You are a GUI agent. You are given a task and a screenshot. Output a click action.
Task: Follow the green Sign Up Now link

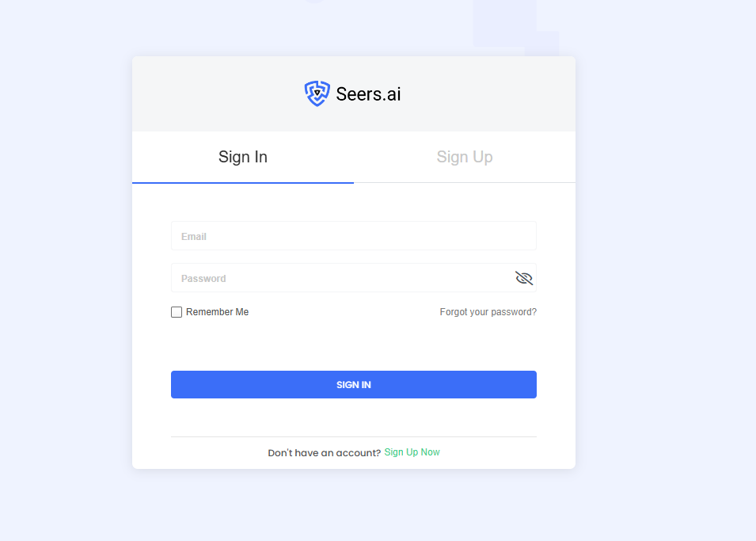coord(412,452)
